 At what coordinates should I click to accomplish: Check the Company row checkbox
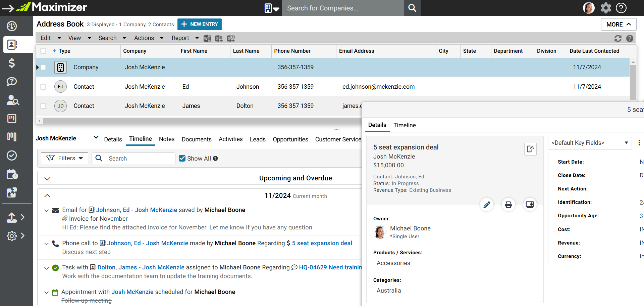point(43,67)
